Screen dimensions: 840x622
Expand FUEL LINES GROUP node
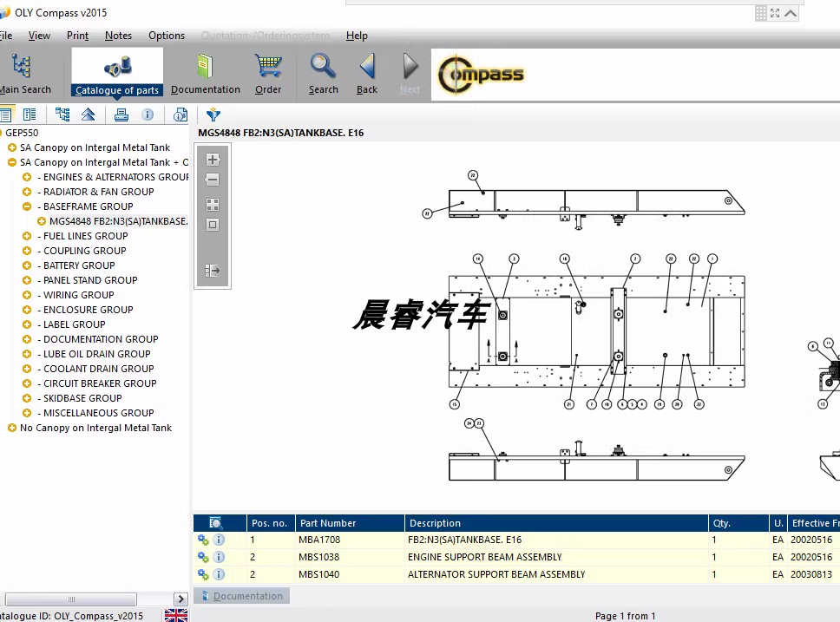pos(27,236)
